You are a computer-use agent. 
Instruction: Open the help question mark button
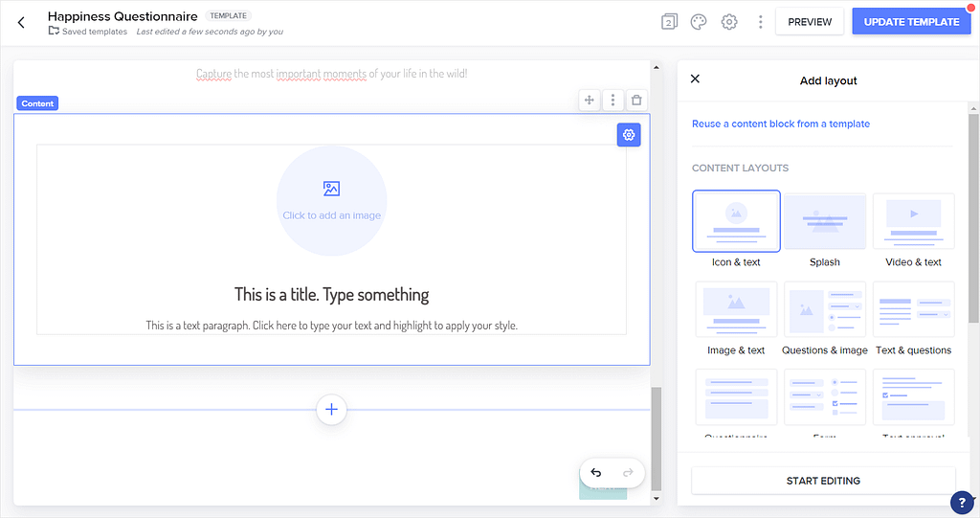click(x=962, y=503)
